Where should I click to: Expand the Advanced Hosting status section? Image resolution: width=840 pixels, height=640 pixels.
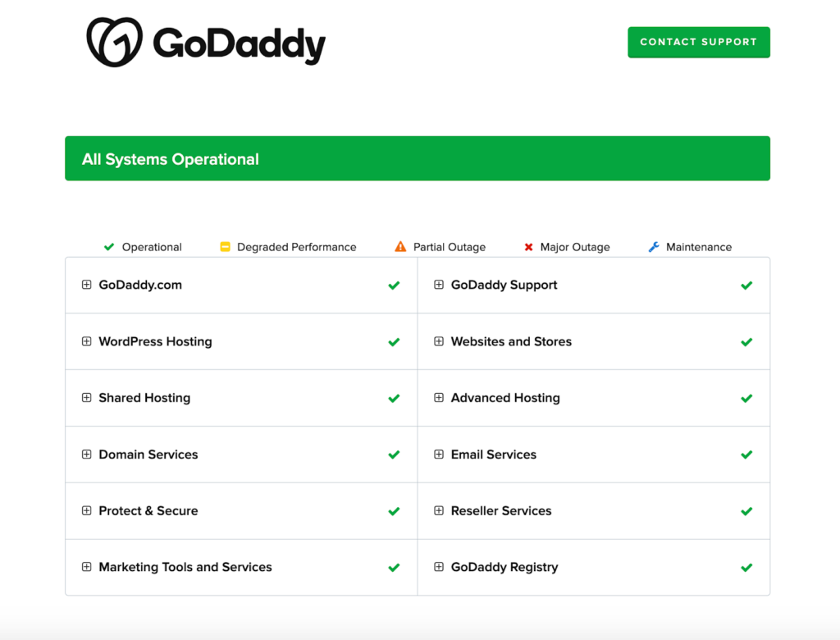[439, 398]
